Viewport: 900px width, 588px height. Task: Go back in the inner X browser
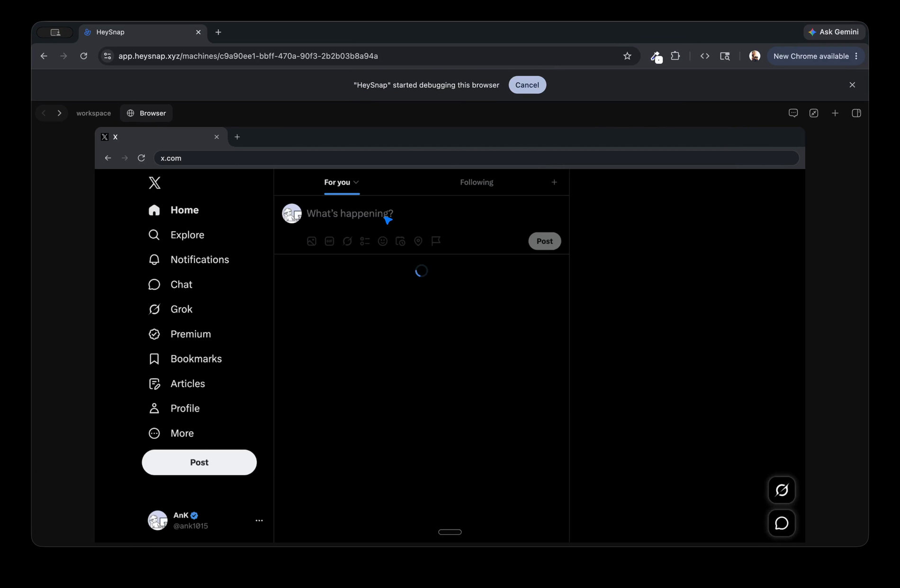click(108, 158)
